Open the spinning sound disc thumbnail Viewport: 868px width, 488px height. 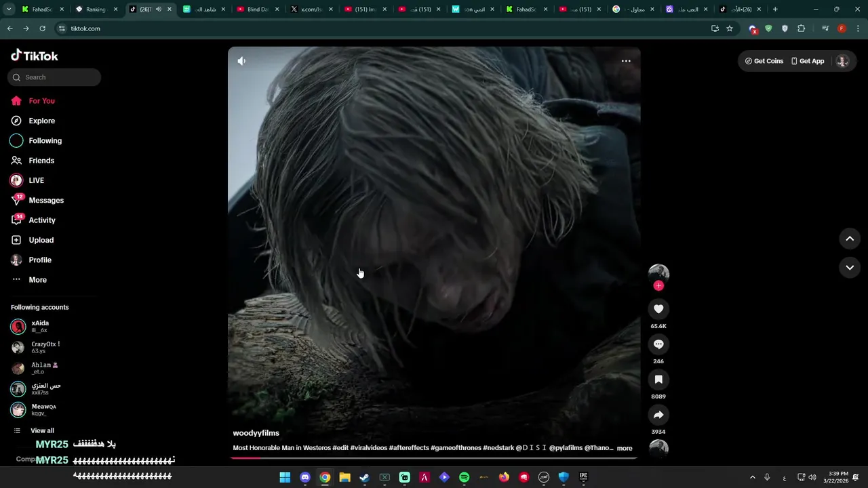click(x=658, y=448)
